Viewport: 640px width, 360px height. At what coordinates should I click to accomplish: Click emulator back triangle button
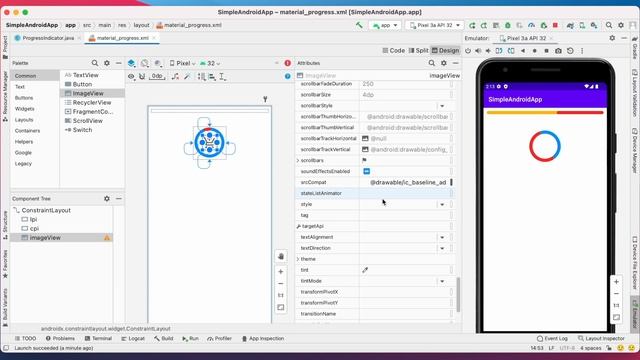(x=523, y=51)
